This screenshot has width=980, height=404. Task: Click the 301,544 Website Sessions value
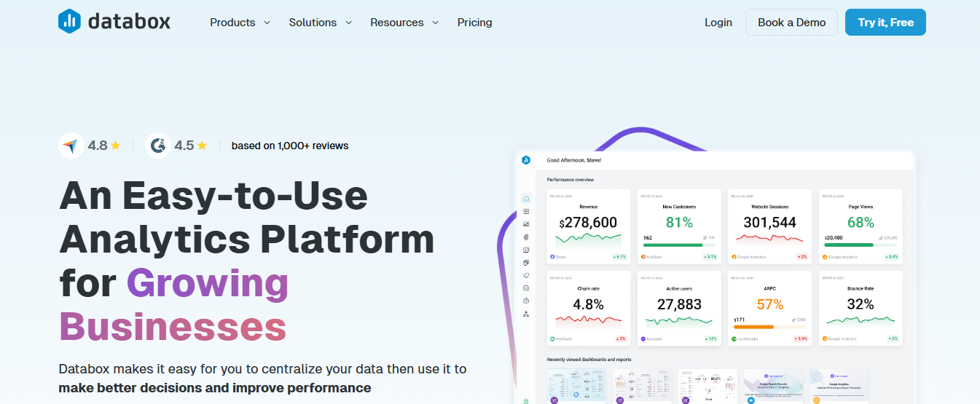[x=770, y=223]
